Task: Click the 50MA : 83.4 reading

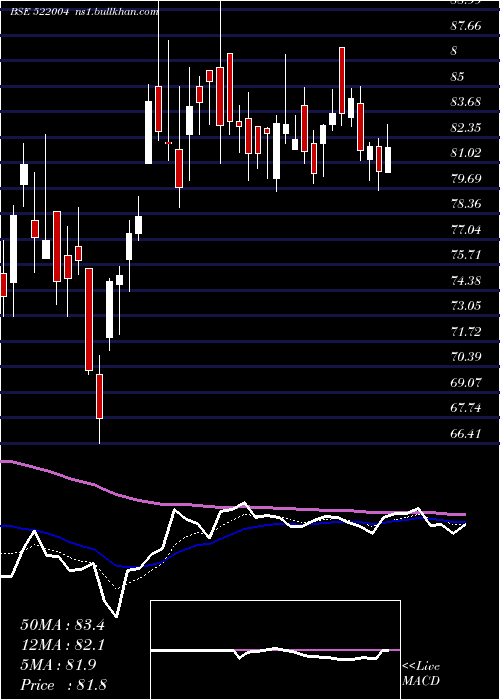Action: click(63, 625)
